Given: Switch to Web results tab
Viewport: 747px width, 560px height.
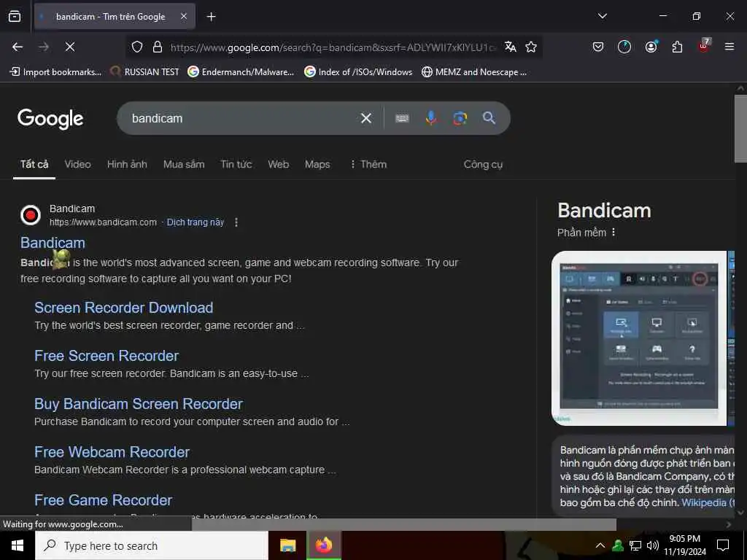Looking at the screenshot, I should (x=278, y=164).
